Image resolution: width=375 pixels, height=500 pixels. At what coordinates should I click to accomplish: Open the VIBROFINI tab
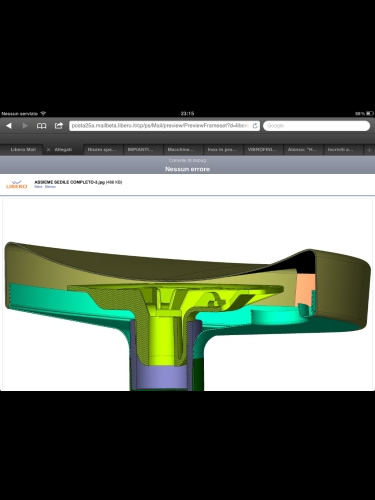pos(262,150)
